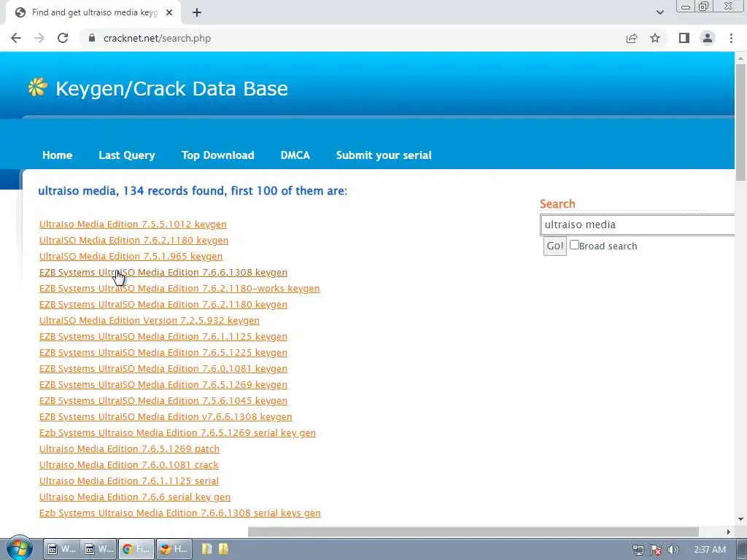This screenshot has width=747, height=560.
Task: Open first yellow folder icon in taskbar
Action: [x=206, y=549]
